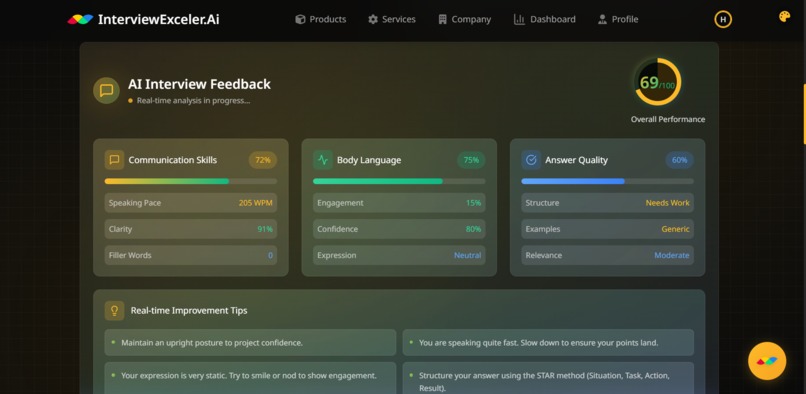This screenshot has width=806, height=394.
Task: Open the user avatar H button
Action: 723,20
